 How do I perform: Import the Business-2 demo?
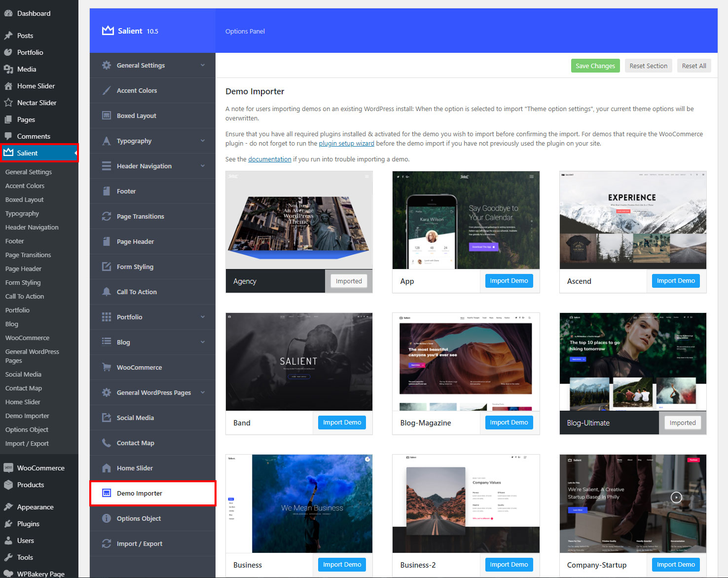pyautogui.click(x=509, y=565)
